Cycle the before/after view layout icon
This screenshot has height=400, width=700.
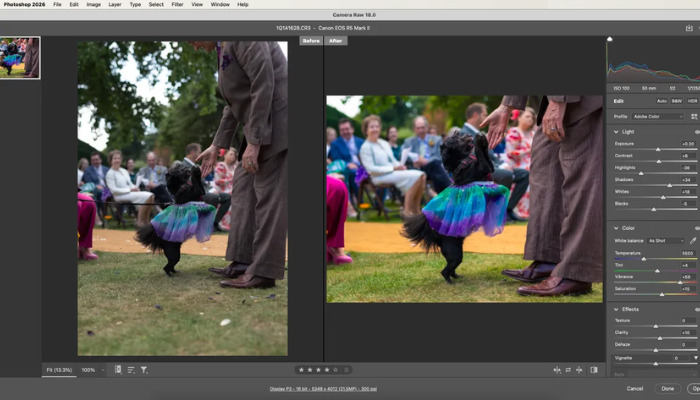557,370
